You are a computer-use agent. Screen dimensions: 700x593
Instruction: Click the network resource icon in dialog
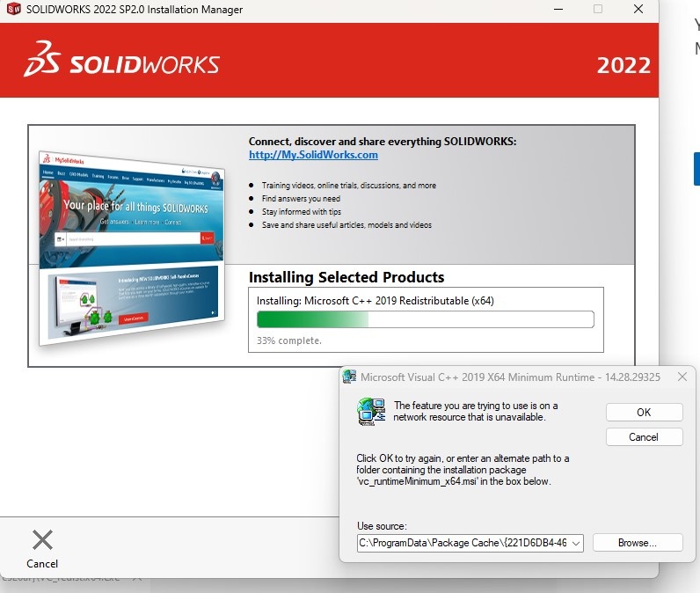point(371,412)
